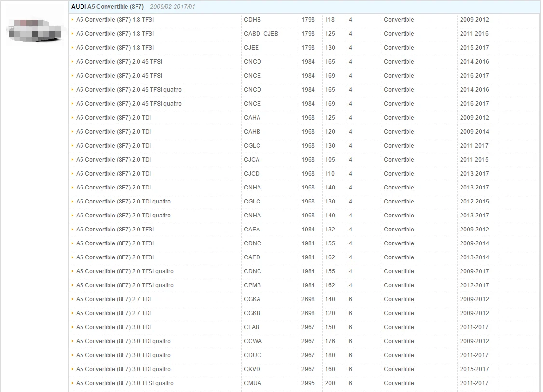Screen dimensions: 543x392
Task: Select the engine code cell CDUC
Action: [253, 355]
